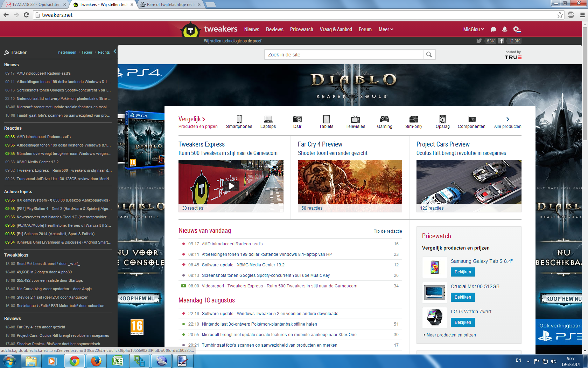Click Bekijken for LG G Watch Zwart
Image resolution: width=588 pixels, height=368 pixels.
(463, 322)
